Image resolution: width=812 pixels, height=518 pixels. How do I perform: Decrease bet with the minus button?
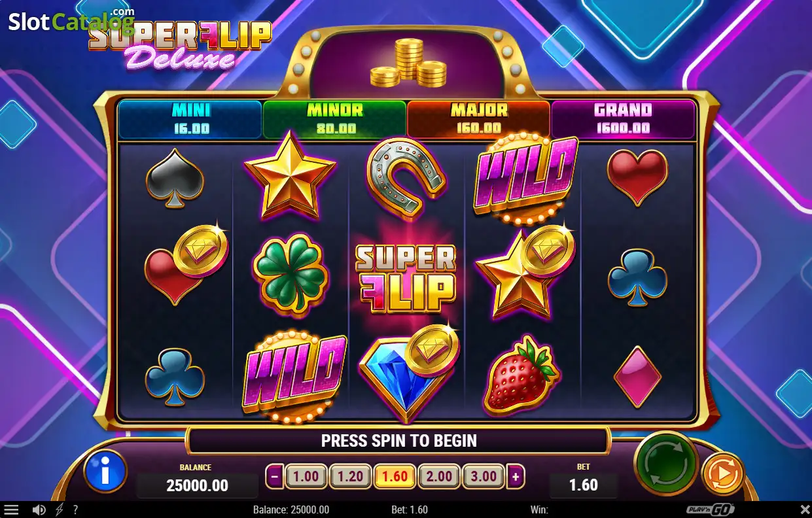(275, 477)
